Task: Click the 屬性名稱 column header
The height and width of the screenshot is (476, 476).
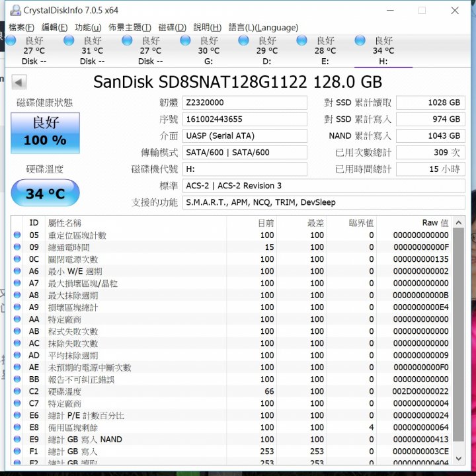Action: pos(136,223)
